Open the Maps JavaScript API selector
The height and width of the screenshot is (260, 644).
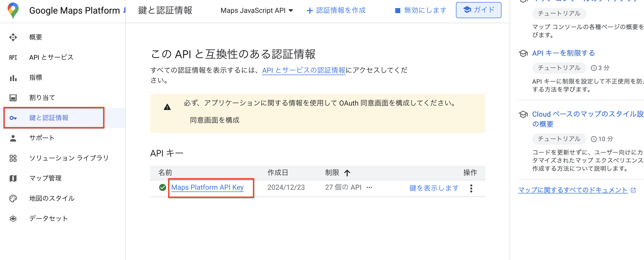coord(256,11)
